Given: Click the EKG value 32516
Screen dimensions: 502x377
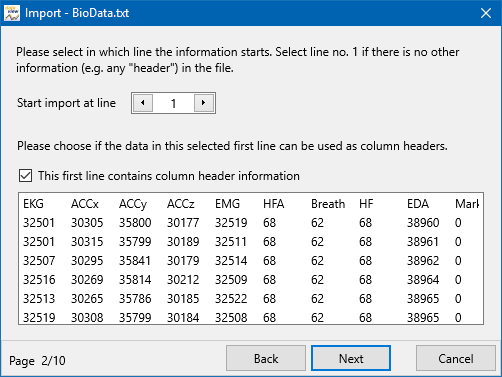Looking at the screenshot, I should pyautogui.click(x=39, y=279).
